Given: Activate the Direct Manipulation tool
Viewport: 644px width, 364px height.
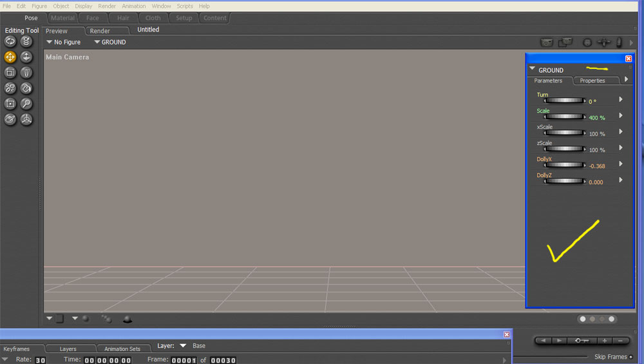Looking at the screenshot, I should 26,119.
